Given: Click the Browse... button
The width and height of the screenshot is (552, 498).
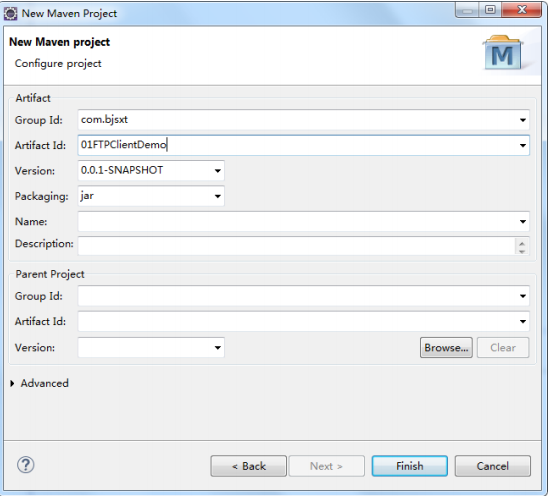Looking at the screenshot, I should coord(446,348).
